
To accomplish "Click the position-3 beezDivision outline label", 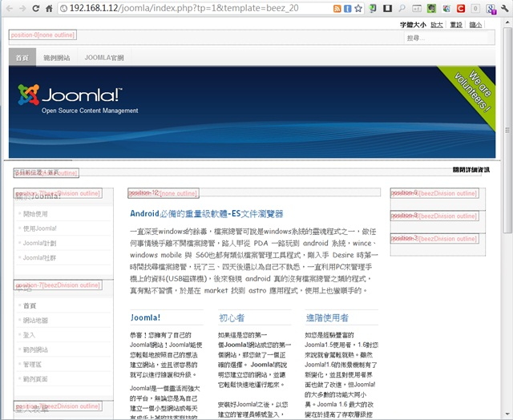I will [x=434, y=239].
